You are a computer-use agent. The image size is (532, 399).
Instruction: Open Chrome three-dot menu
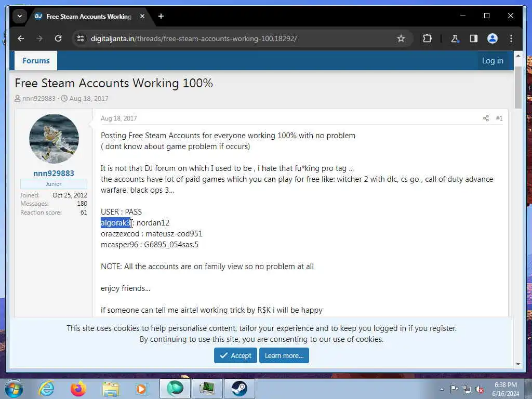tap(511, 38)
